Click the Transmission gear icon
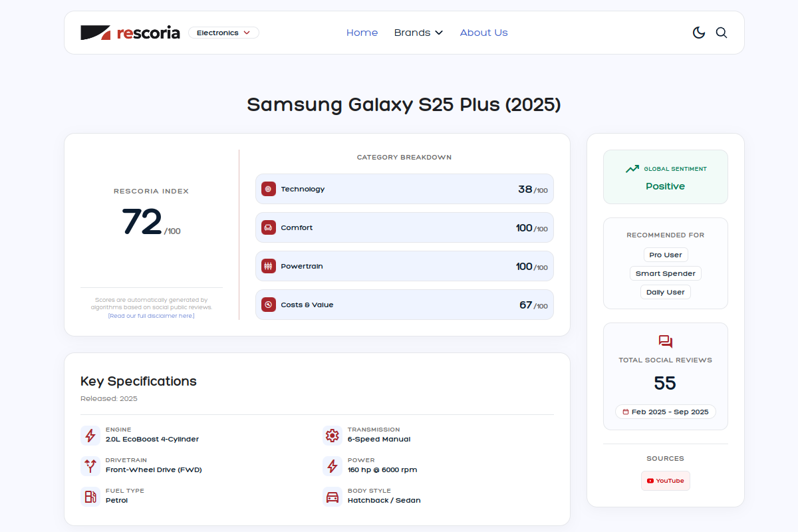Viewport: 798px width, 532px height. click(x=332, y=436)
